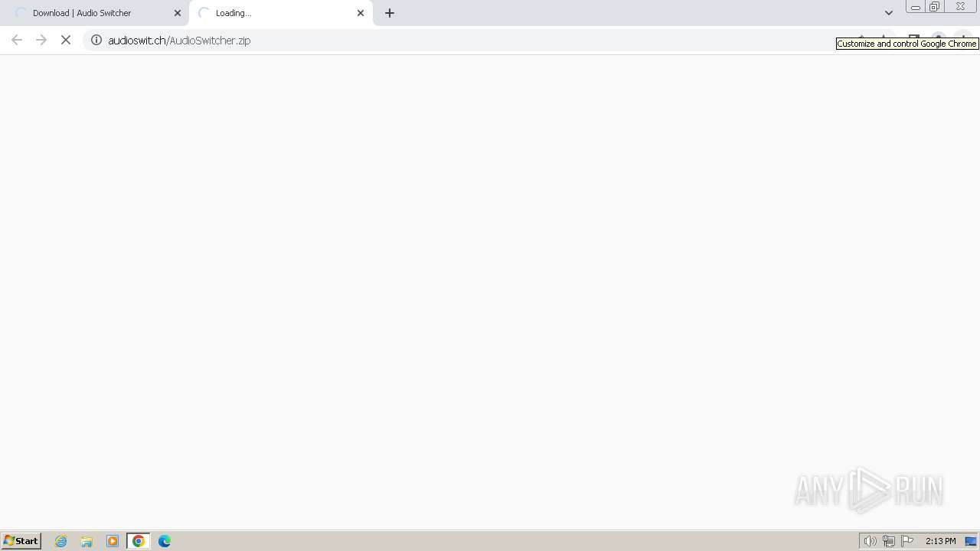980x551 pixels.
Task: Open volume control in system tray
Action: 870,541
